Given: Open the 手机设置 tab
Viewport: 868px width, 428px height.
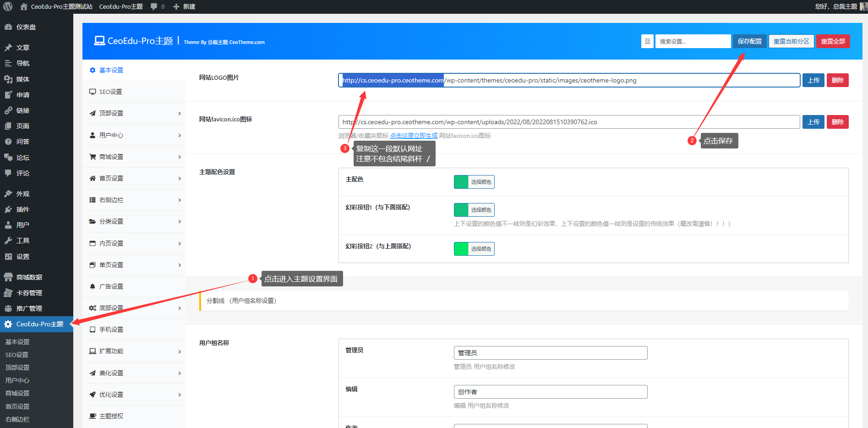Looking at the screenshot, I should coord(134,329).
